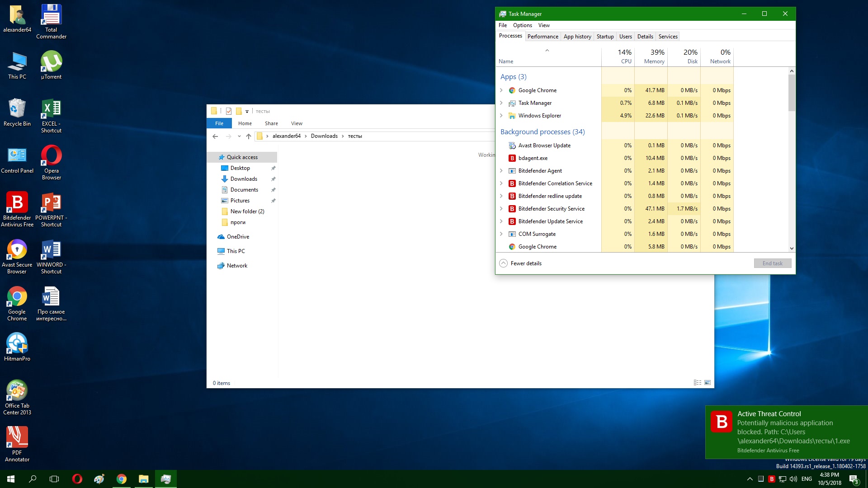Select Downloads in Quick access list
The width and height of the screenshot is (868, 488).
point(244,179)
